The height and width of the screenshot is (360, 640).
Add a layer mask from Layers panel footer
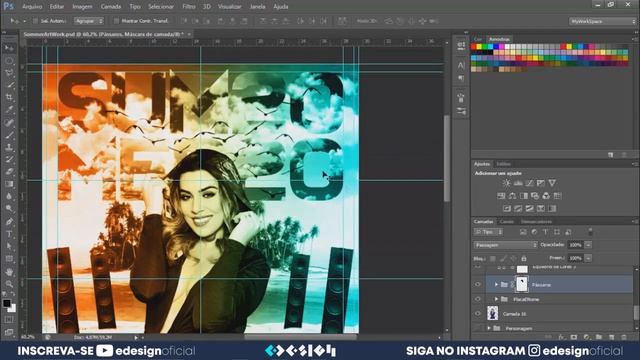pos(574,337)
